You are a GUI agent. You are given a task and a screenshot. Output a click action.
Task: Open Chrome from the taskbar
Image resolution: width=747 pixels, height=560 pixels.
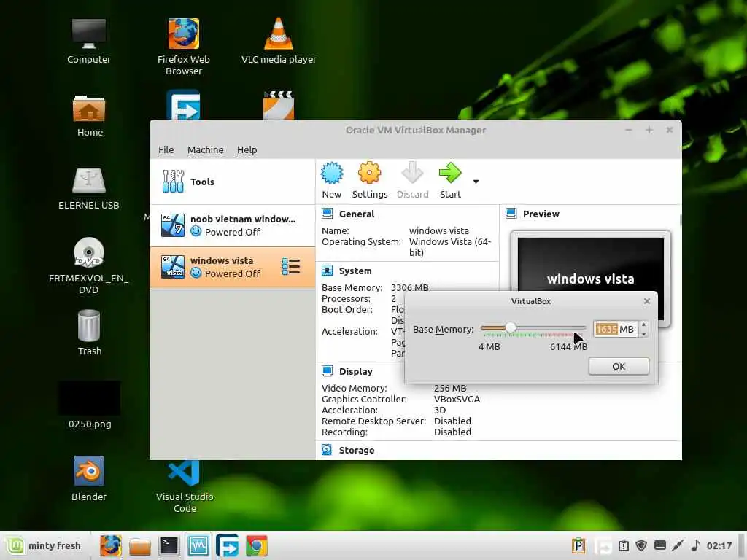(x=256, y=545)
